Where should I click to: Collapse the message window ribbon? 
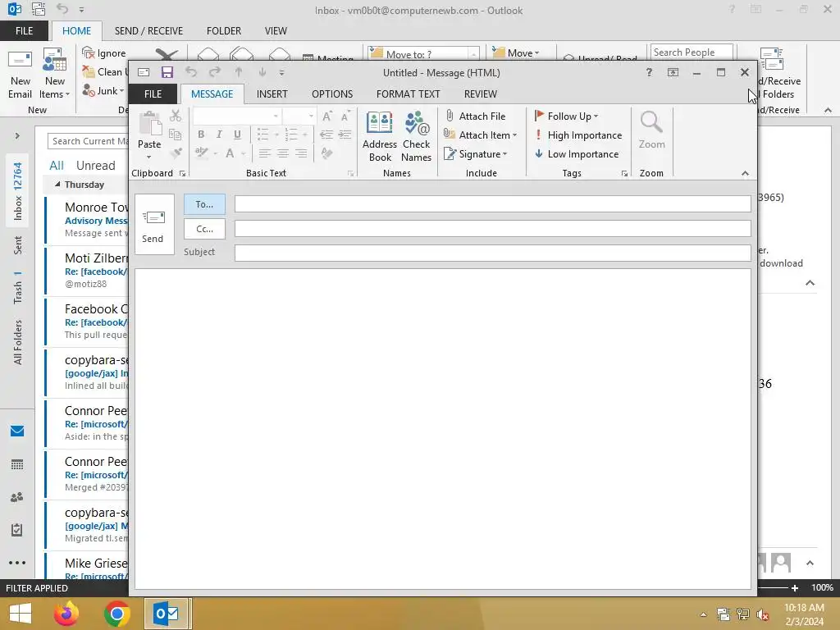click(745, 174)
